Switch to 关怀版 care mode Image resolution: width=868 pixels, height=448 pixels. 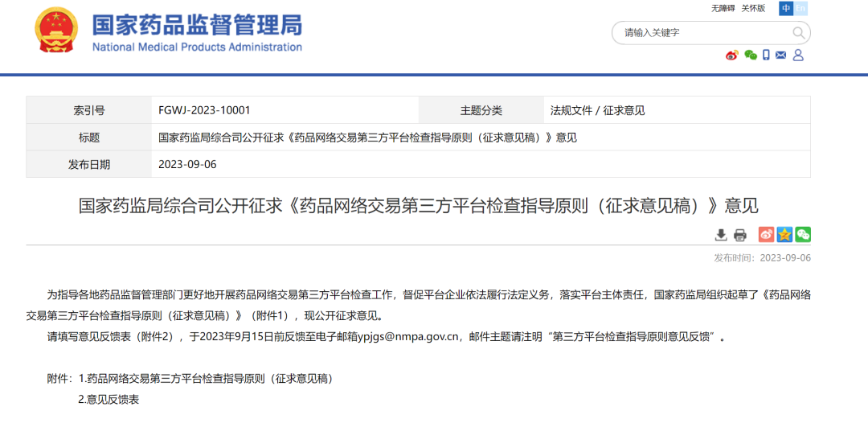[x=753, y=8]
